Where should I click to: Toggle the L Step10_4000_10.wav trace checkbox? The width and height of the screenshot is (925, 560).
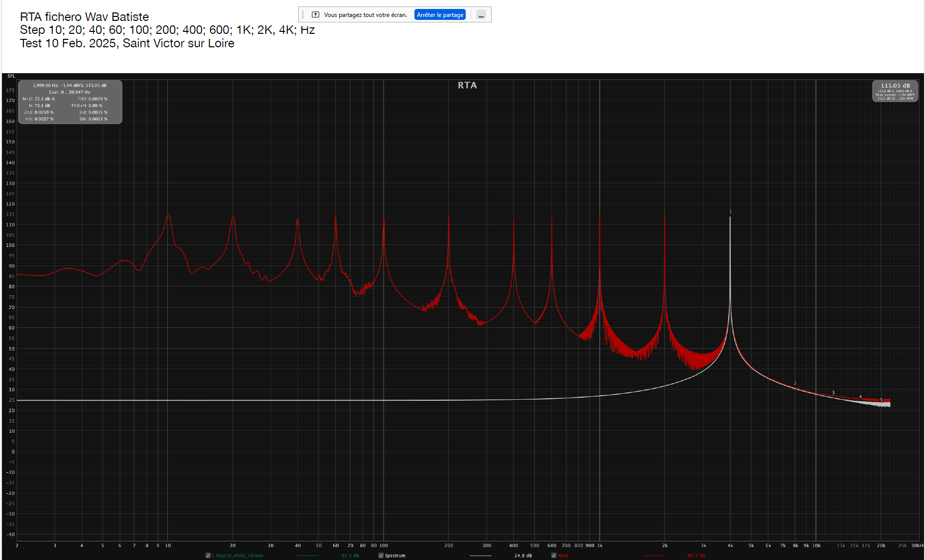208,556
